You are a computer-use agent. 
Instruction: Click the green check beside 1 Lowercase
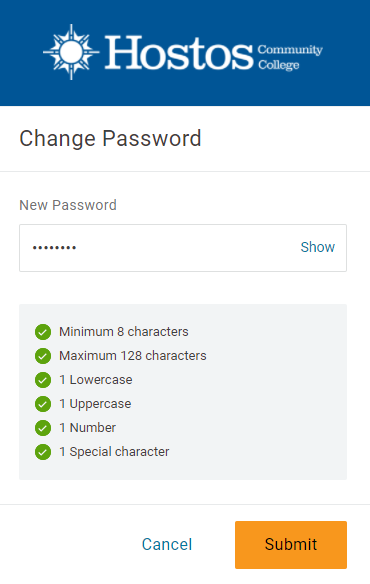pyautogui.click(x=43, y=380)
